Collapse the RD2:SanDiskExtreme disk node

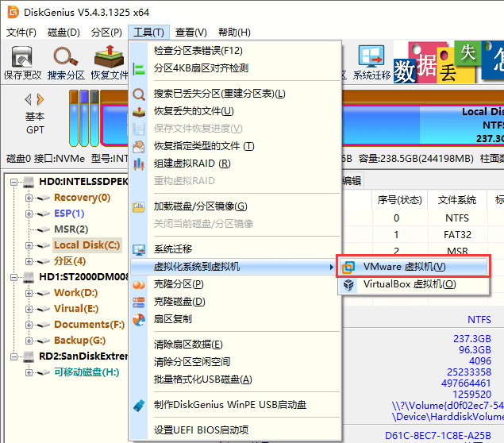point(13,356)
